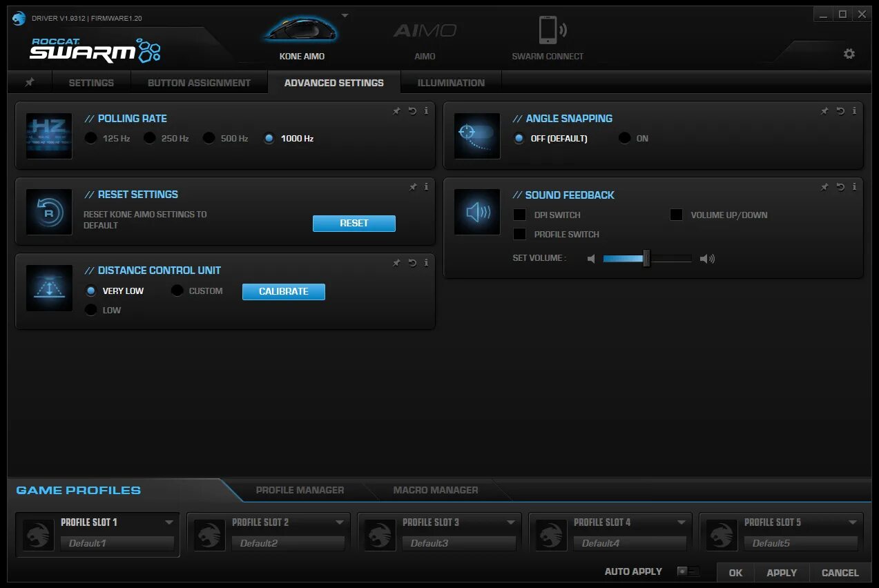Open Profile Slot 1 dropdown arrow

169,522
